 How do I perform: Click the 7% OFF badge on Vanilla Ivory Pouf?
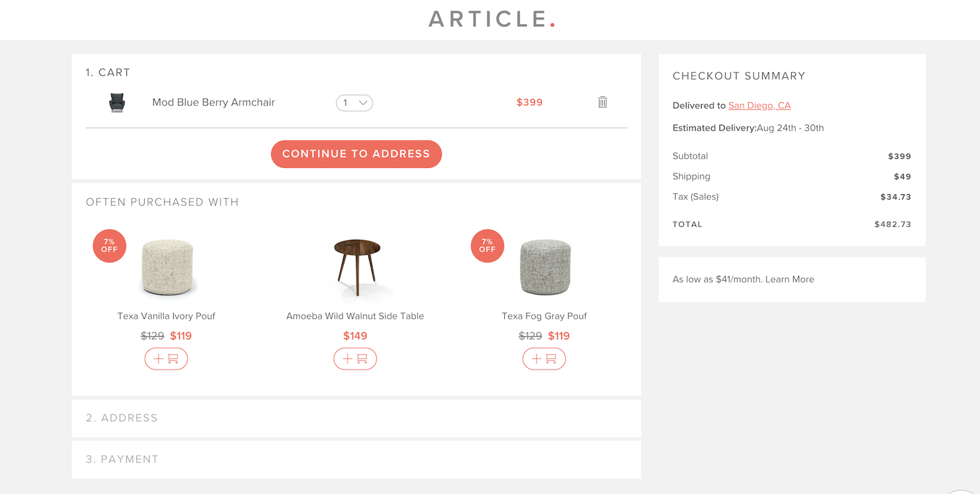tap(109, 246)
